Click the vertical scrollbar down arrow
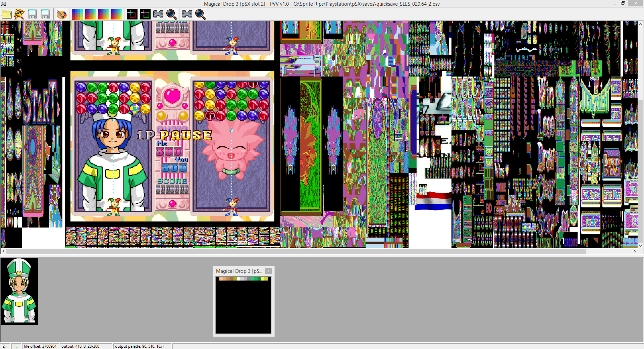The width and height of the screenshot is (644, 349). [x=640, y=245]
